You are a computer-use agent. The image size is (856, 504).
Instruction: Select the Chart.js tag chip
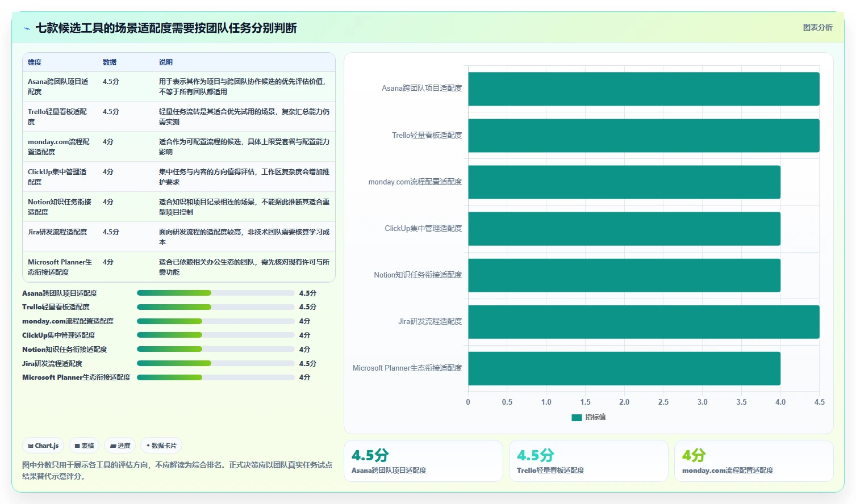pos(44,446)
